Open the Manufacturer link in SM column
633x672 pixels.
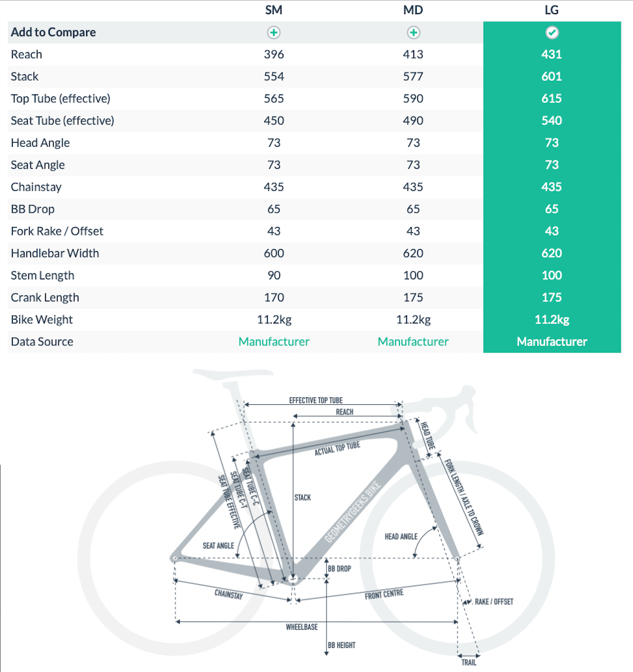(273, 341)
